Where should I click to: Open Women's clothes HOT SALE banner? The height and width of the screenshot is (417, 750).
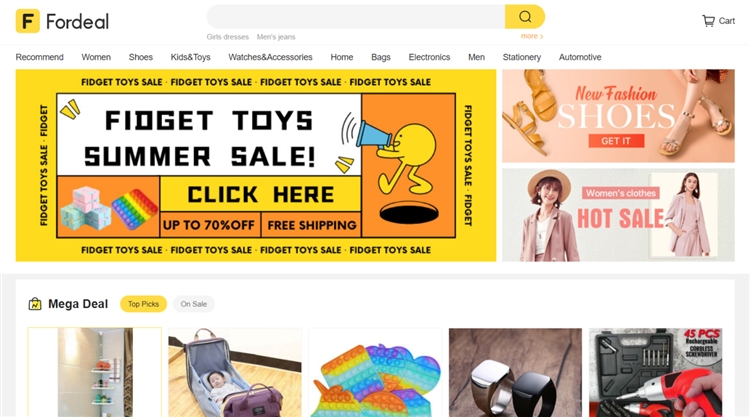click(618, 215)
